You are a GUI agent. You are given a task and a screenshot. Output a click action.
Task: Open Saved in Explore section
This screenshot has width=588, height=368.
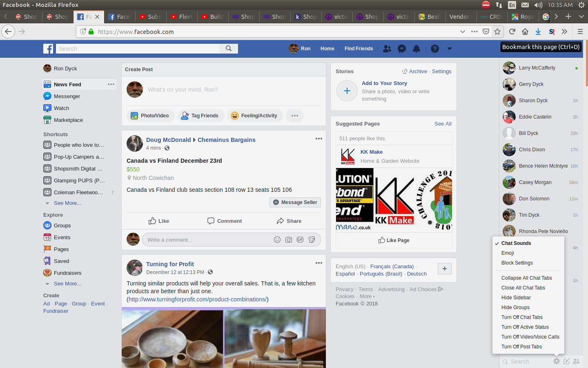click(61, 261)
